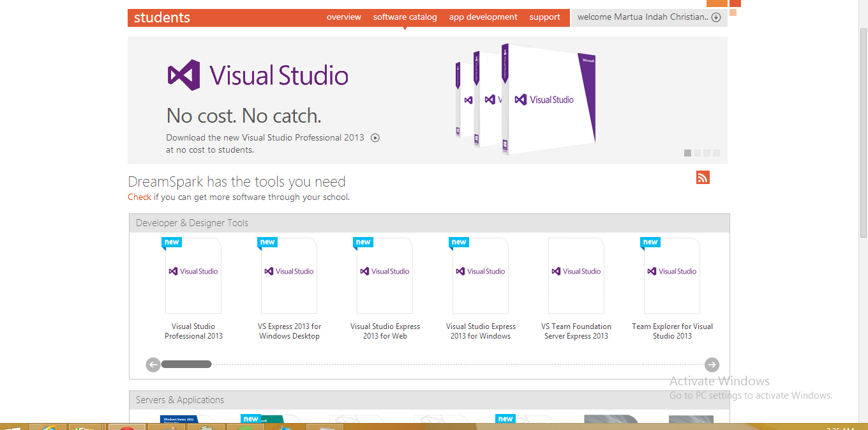868x430 pixels.
Task: Click the Check school software link
Action: point(140,197)
